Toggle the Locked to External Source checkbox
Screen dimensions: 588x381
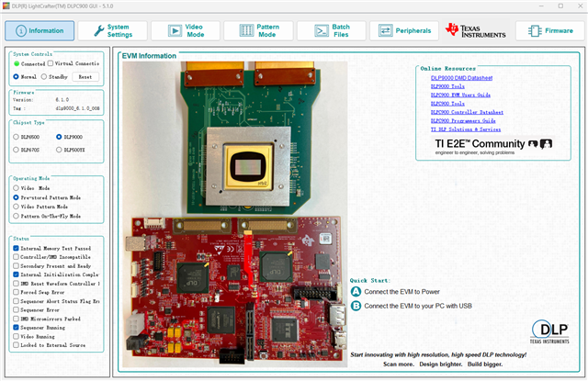click(x=16, y=344)
